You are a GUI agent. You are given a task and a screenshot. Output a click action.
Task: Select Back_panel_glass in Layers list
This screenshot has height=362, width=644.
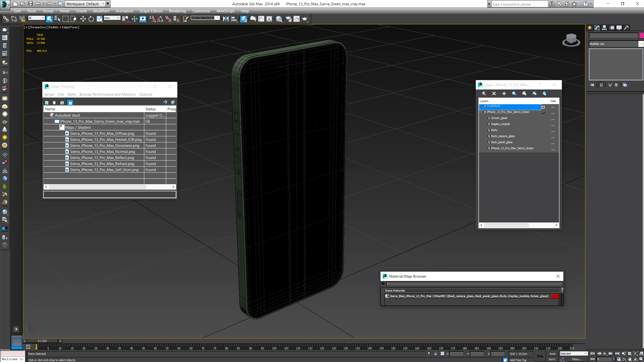501,142
